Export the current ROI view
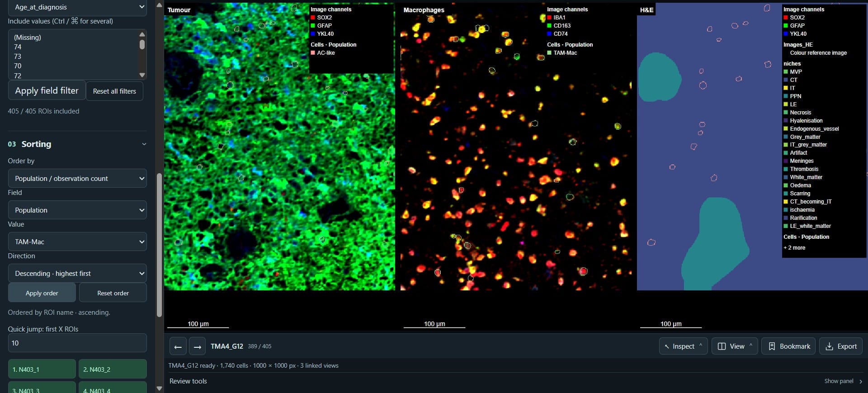Viewport: 868px width, 393px height. [841, 346]
